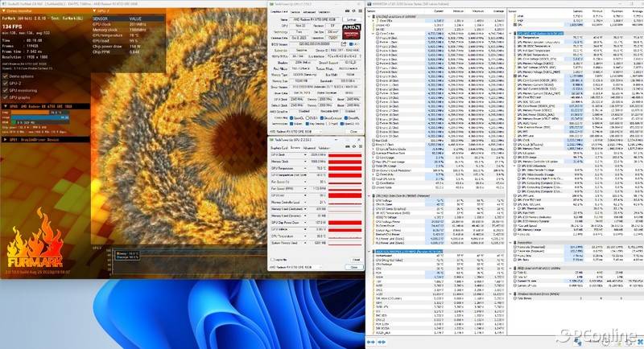The width and height of the screenshot is (644, 349).
Task: Open the GPU Temperature sensor dropdown arrow
Action: click(x=304, y=170)
